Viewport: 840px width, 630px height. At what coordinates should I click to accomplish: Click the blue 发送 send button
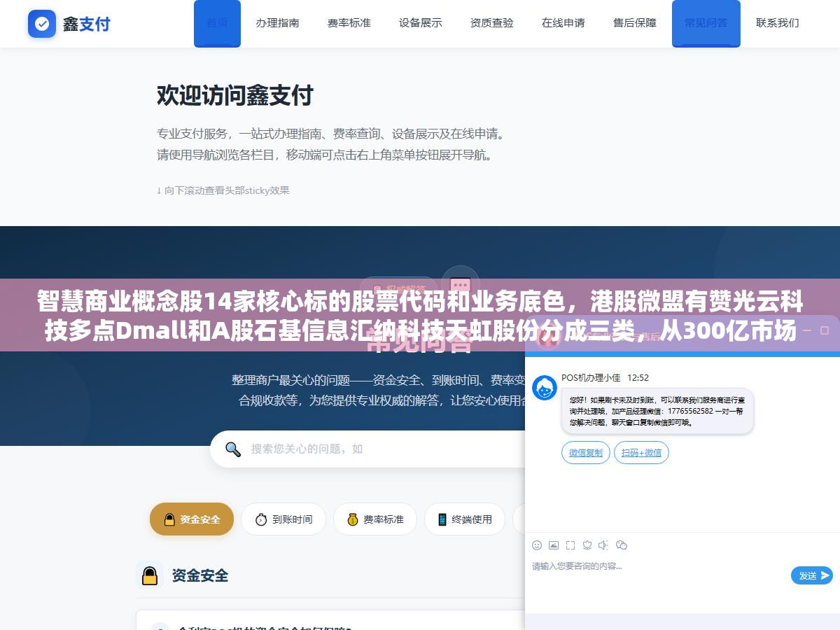[812, 575]
